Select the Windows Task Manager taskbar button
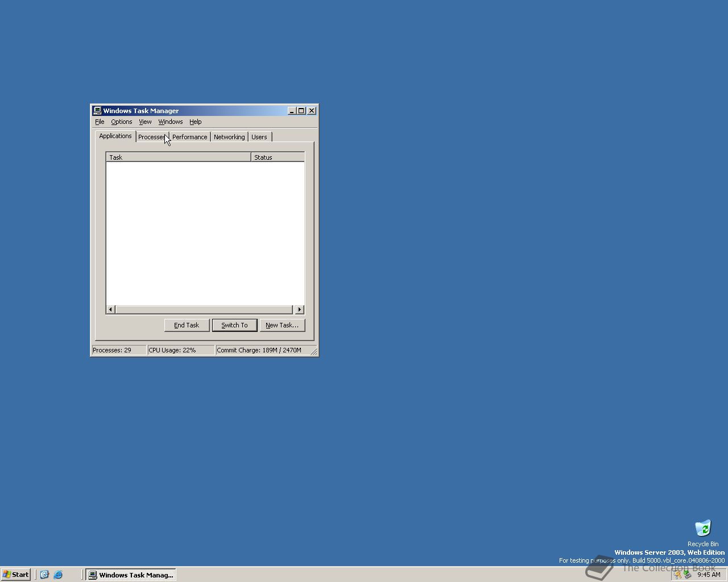Image resolution: width=728 pixels, height=582 pixels. tap(131, 575)
